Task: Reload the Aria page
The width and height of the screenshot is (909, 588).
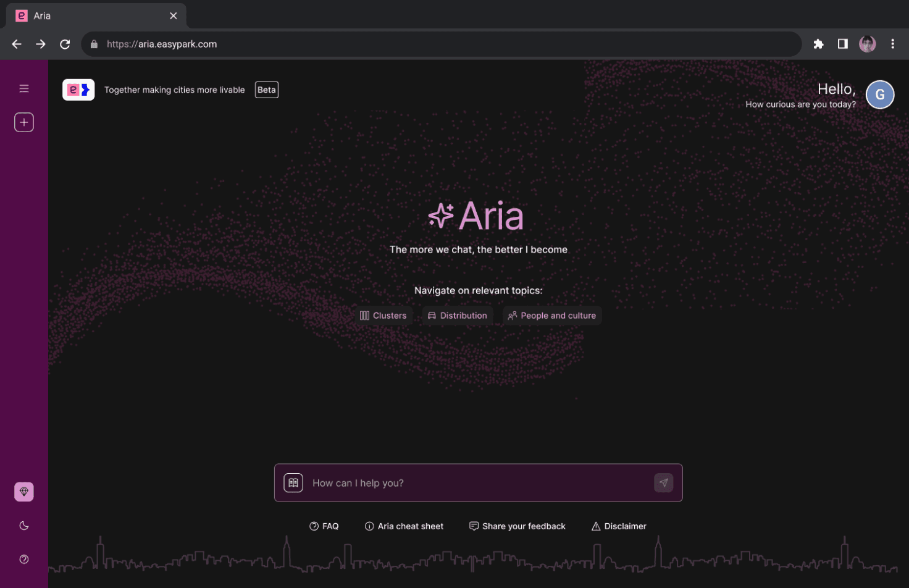Action: point(65,44)
